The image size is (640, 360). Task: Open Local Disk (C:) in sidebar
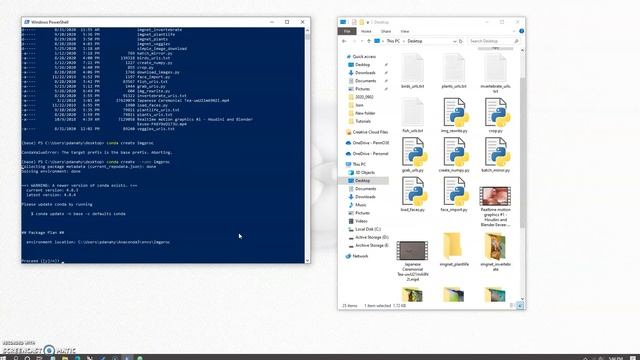tap(368, 229)
